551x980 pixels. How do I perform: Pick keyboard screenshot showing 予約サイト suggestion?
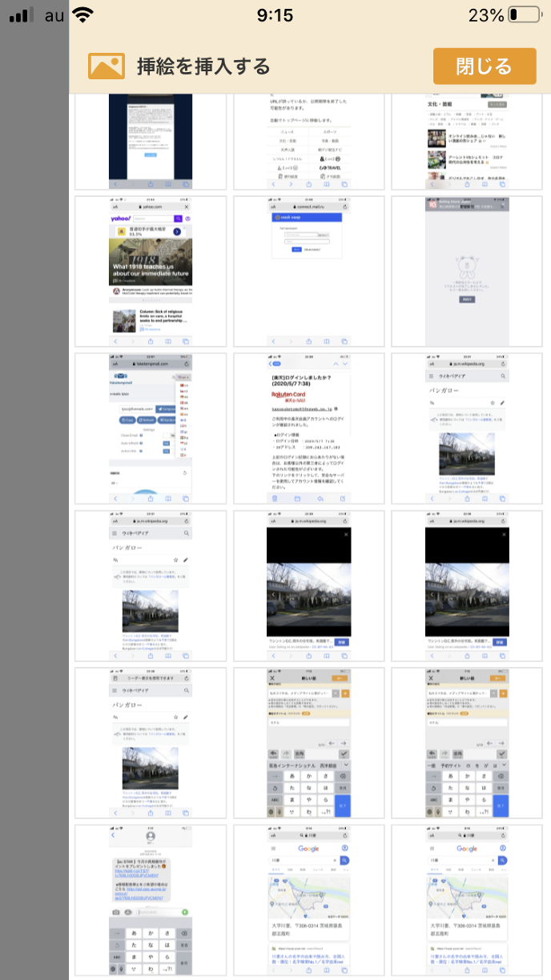click(467, 742)
